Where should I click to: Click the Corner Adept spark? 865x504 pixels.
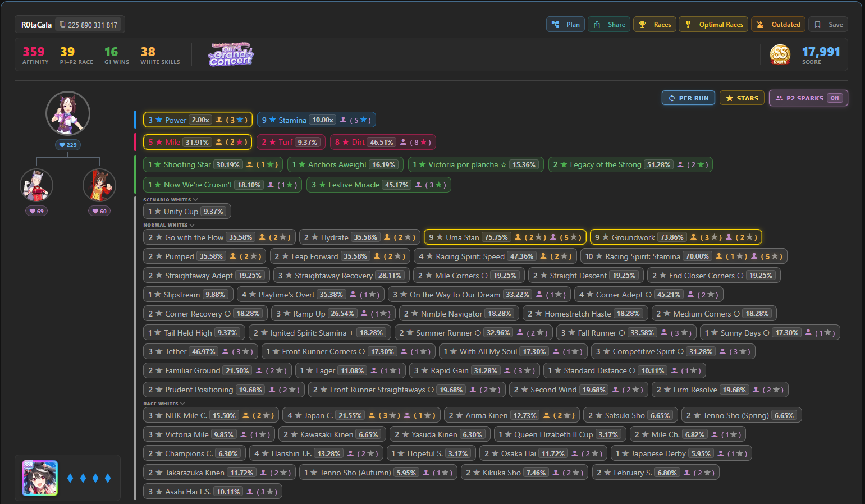[648, 295]
